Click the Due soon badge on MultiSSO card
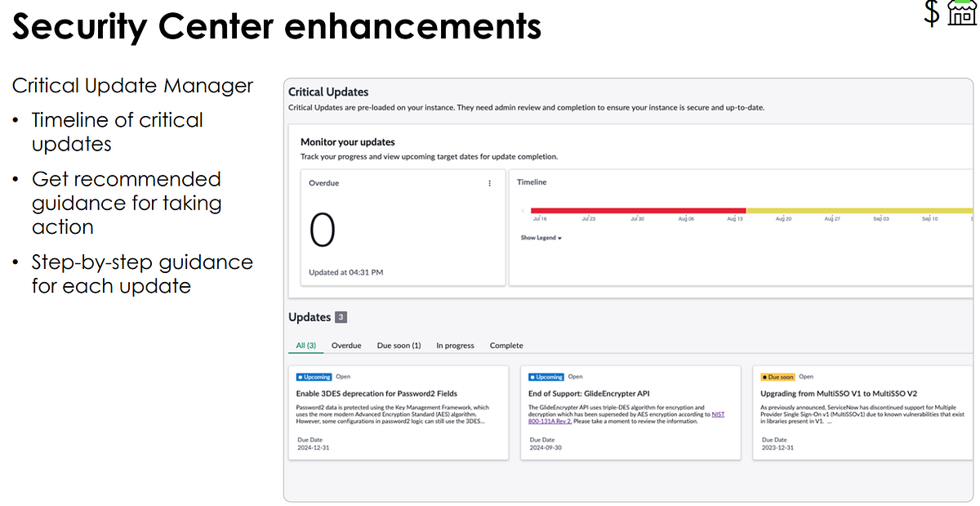The height and width of the screenshot is (506, 980). click(x=777, y=376)
